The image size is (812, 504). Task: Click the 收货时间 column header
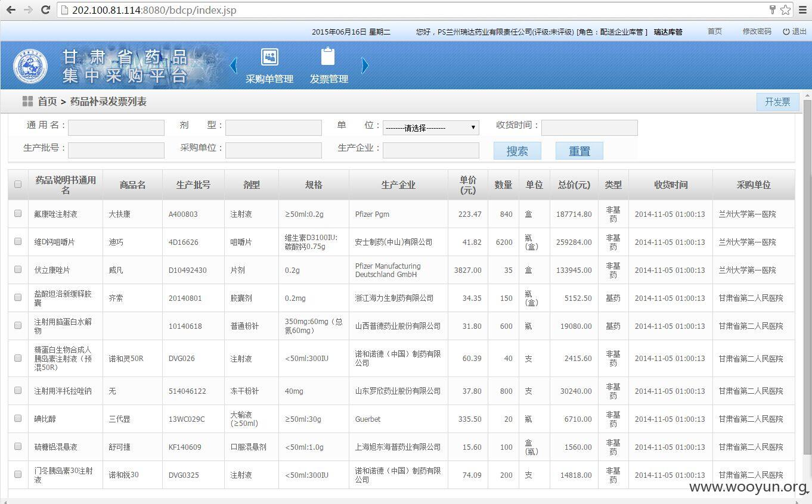click(x=671, y=185)
